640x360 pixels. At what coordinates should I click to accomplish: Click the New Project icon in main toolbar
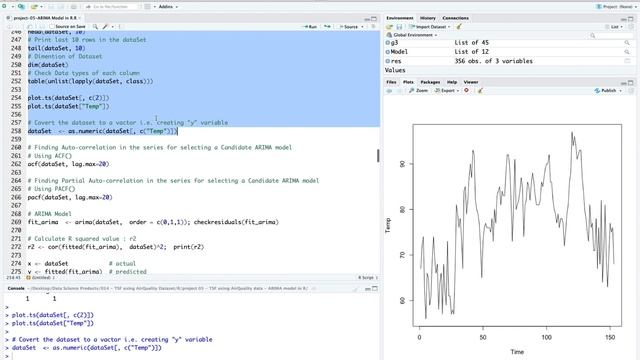coord(21,7)
